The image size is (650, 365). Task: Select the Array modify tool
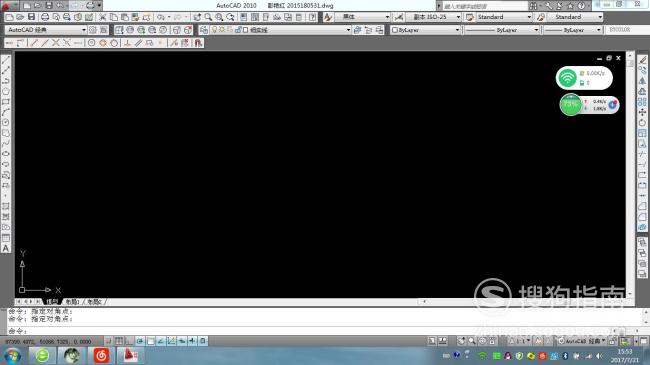pyautogui.click(x=642, y=102)
